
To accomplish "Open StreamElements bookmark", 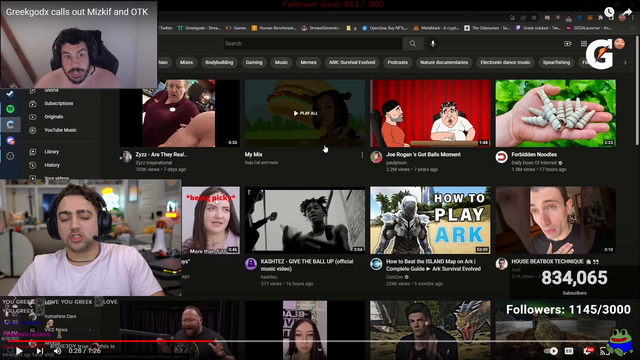I will point(321,28).
